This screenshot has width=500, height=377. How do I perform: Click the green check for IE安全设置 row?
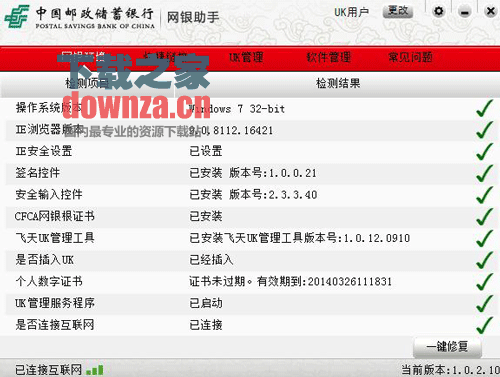click(485, 151)
